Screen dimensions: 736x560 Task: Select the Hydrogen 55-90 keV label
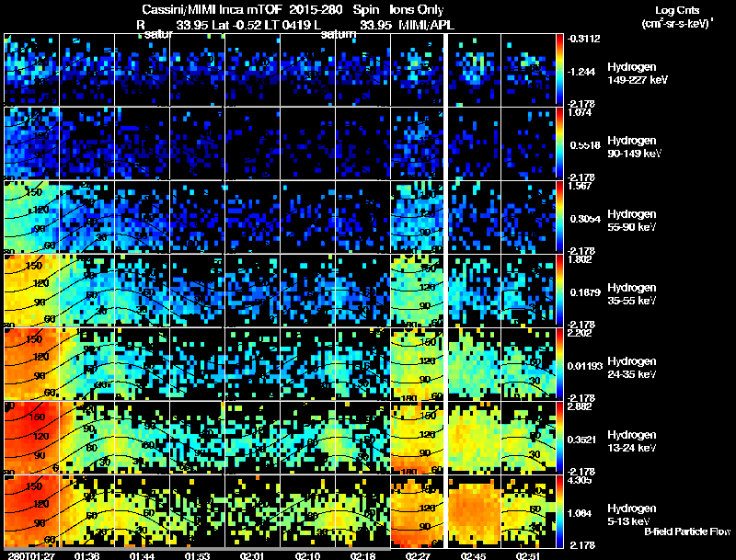point(632,221)
